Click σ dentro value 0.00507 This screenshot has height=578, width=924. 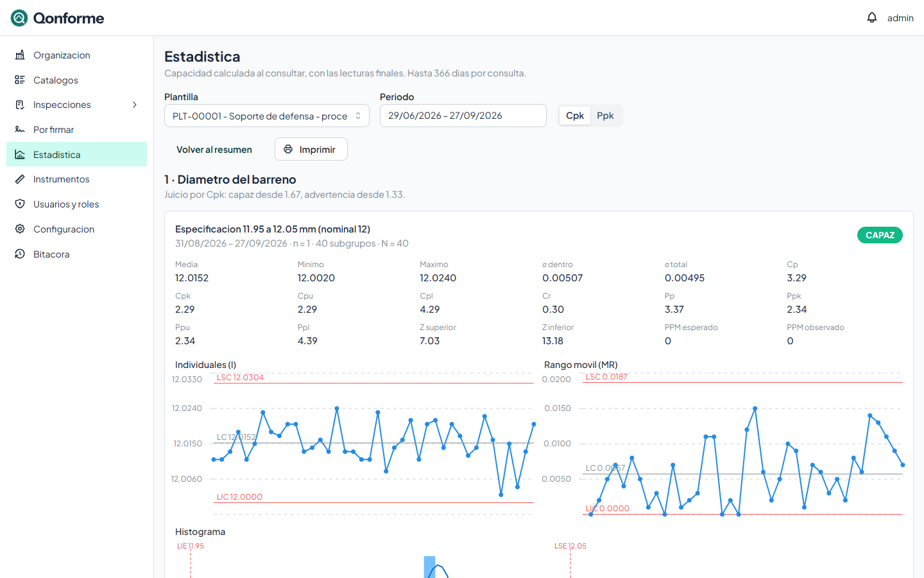click(x=563, y=278)
